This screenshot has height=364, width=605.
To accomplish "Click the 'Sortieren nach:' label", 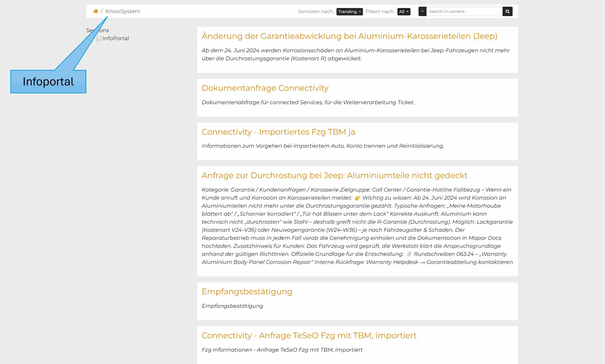I will (x=316, y=12).
